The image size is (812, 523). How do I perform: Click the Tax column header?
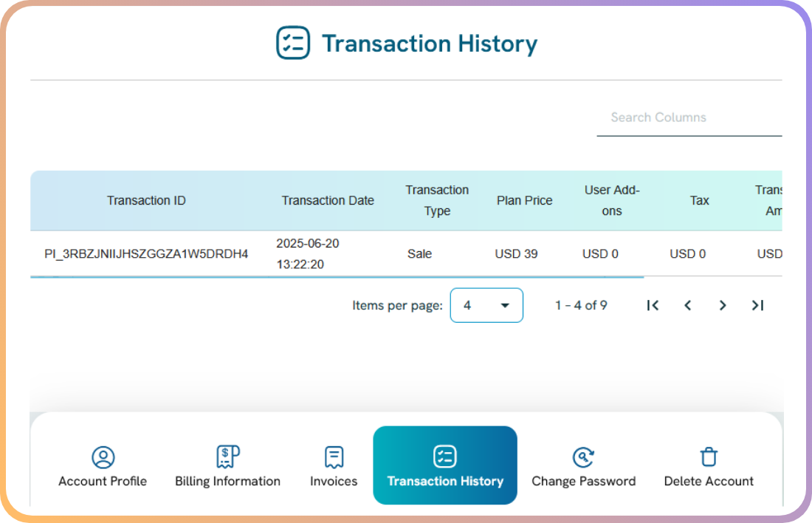(699, 201)
